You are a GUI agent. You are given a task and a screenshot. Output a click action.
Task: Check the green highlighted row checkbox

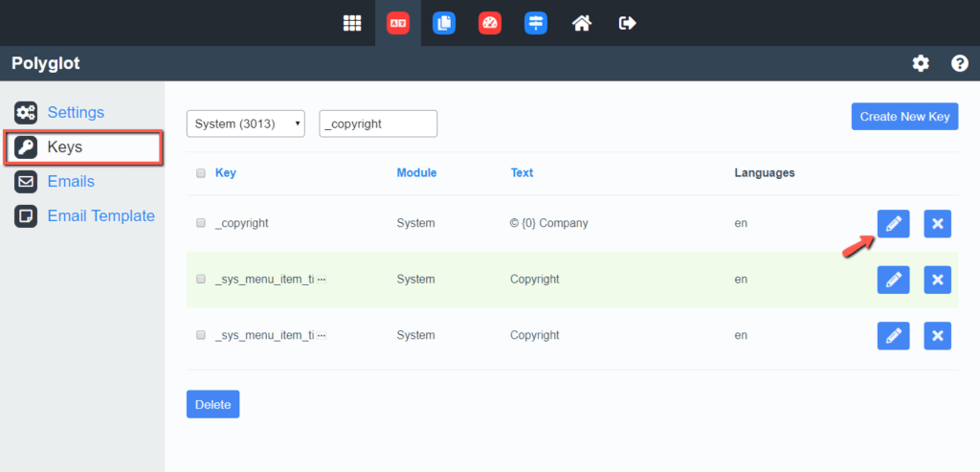tap(201, 280)
